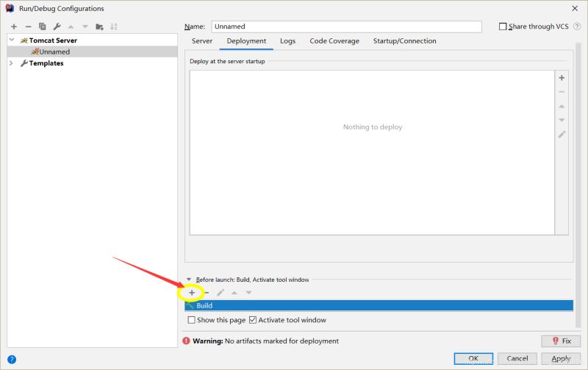
Task: Expand the Templates tree node
Action: [x=12, y=63]
